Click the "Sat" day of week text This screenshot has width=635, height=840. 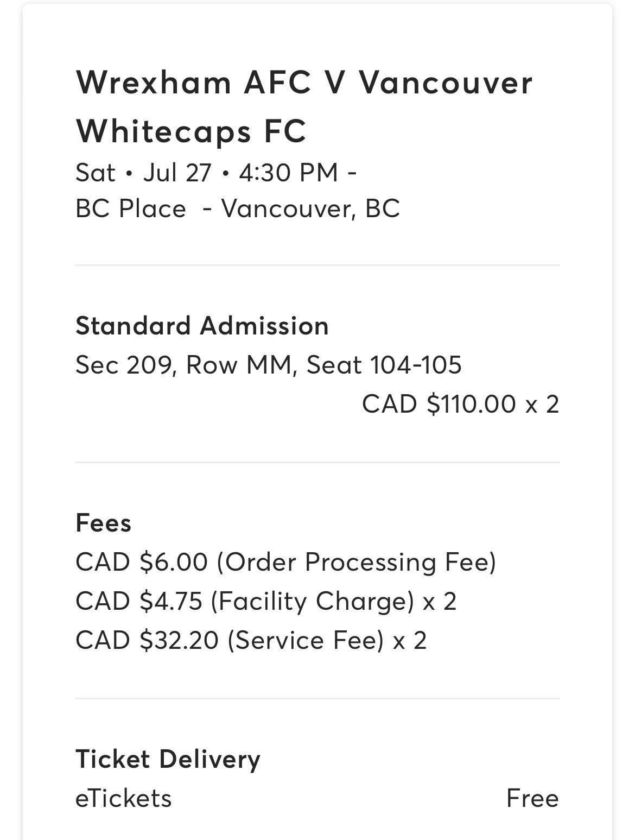click(96, 173)
